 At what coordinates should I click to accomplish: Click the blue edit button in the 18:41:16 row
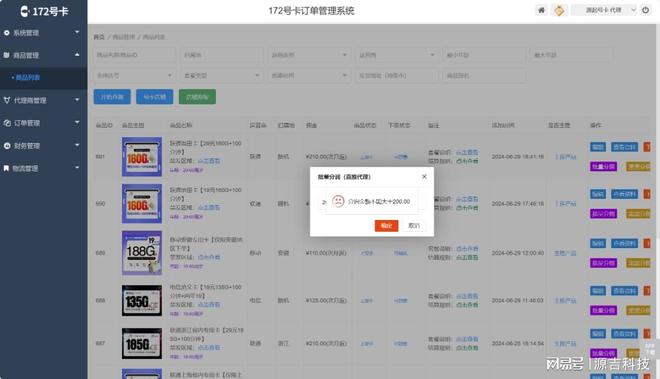[x=598, y=147]
